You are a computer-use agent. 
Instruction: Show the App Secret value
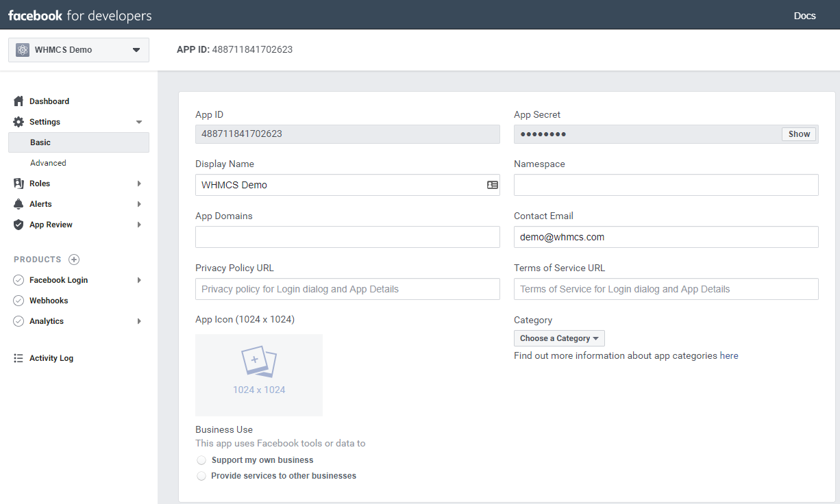pyautogui.click(x=799, y=134)
